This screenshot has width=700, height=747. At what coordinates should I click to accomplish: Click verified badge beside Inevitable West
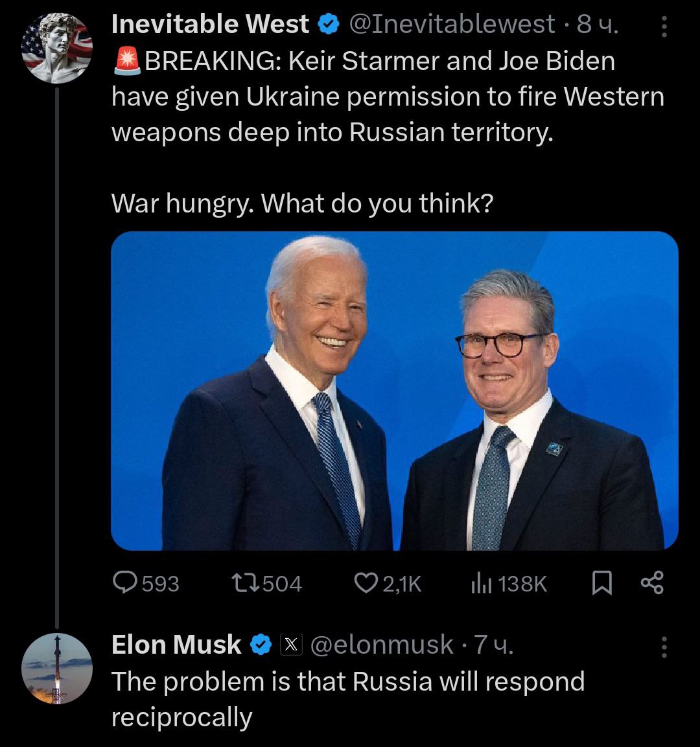click(x=330, y=25)
